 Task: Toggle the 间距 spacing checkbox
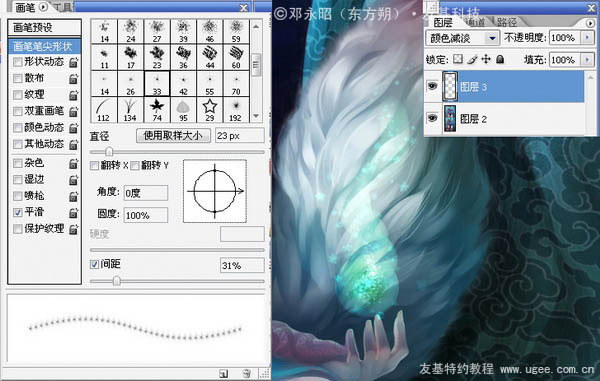(95, 264)
